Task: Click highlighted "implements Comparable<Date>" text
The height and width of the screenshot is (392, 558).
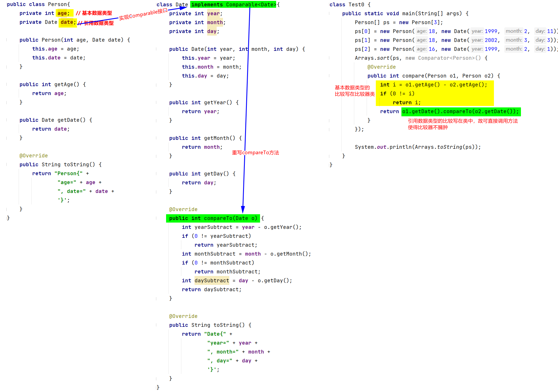Action: (x=233, y=5)
